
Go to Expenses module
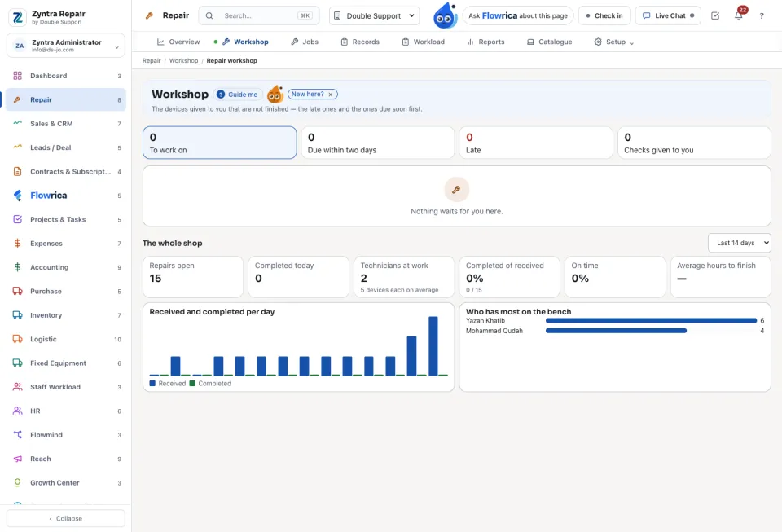click(66, 244)
